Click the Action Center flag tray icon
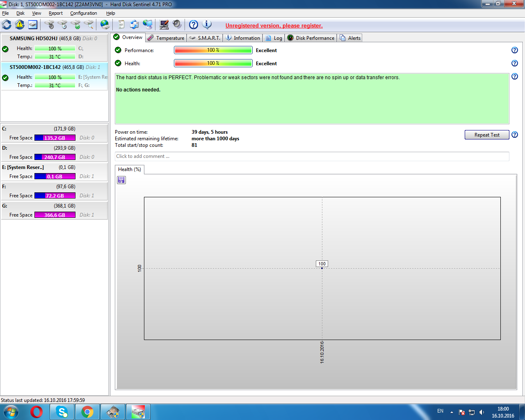This screenshot has width=525, height=420. pyautogui.click(x=461, y=412)
